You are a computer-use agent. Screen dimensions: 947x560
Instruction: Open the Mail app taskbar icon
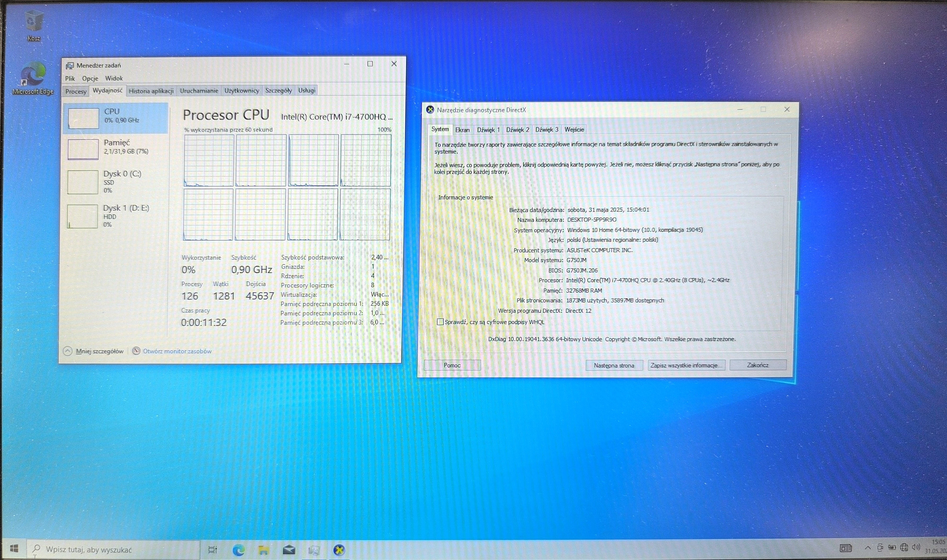click(289, 550)
